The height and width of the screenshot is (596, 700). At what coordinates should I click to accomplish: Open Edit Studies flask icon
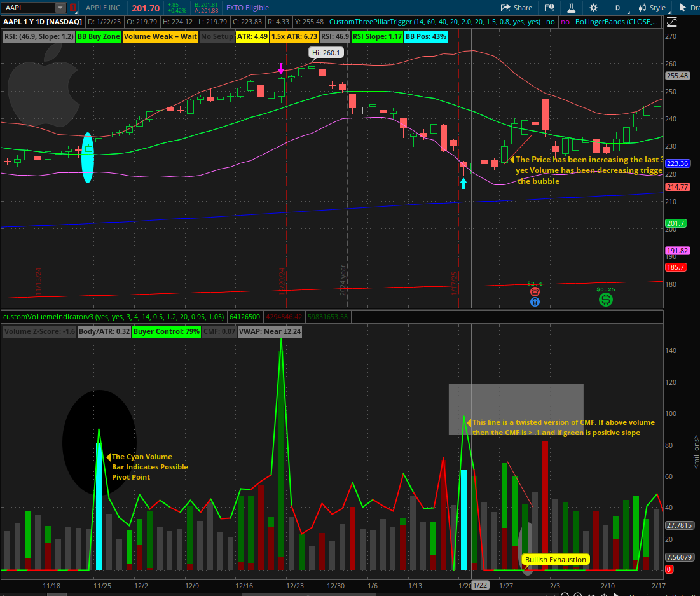coord(572,8)
